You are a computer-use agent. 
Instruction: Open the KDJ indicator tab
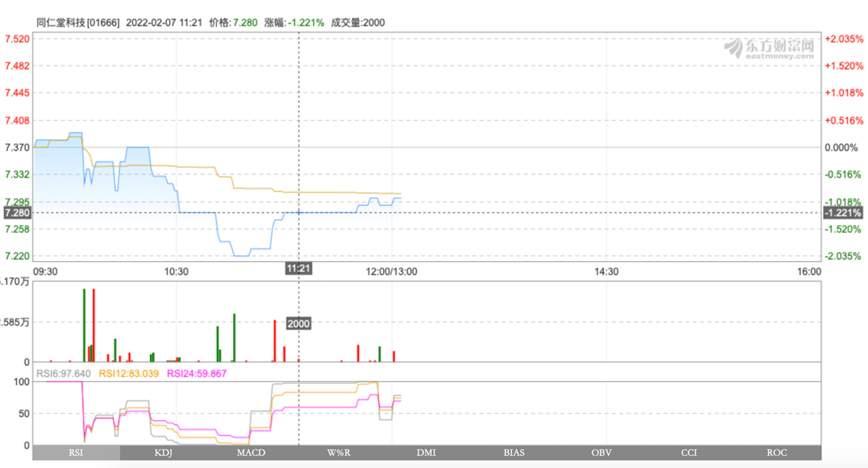[x=164, y=453]
